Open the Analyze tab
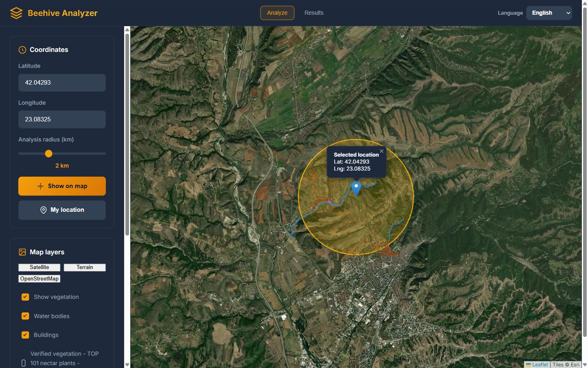 pos(277,13)
